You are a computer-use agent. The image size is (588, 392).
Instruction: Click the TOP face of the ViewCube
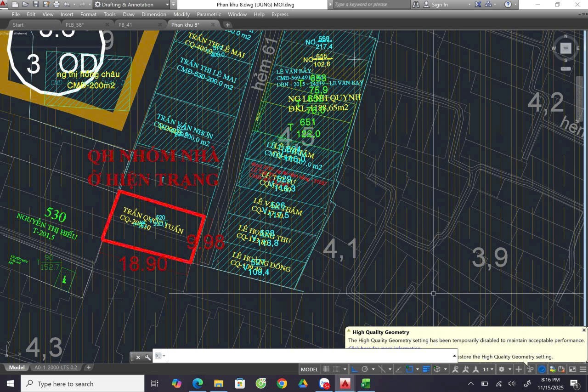[566, 48]
